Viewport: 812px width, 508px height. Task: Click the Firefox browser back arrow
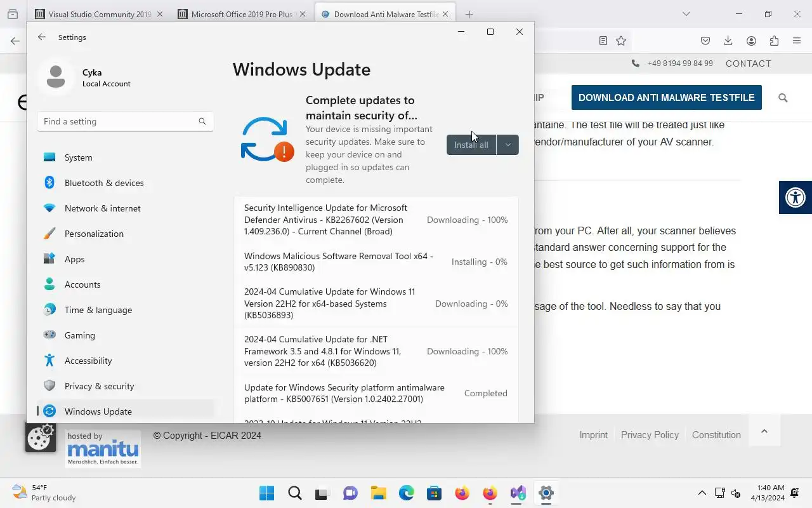(x=15, y=41)
